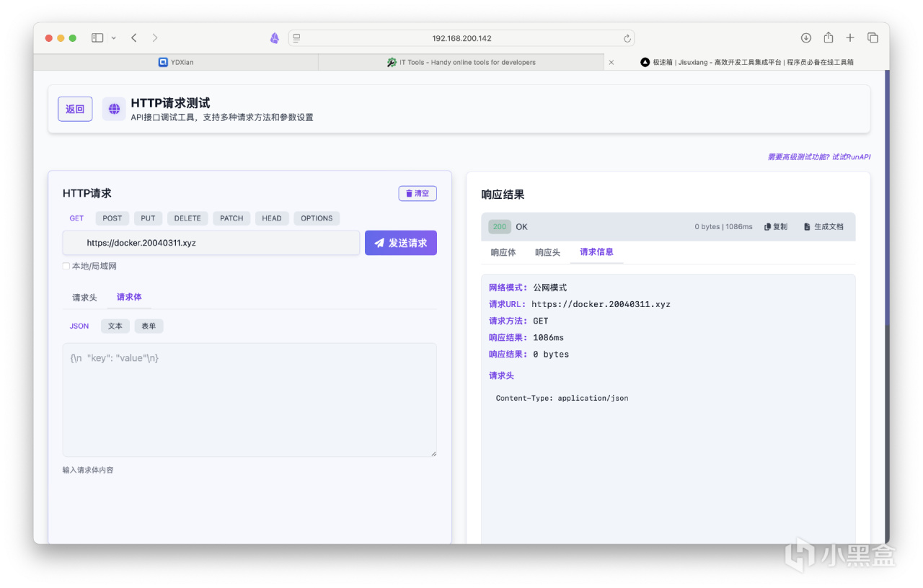The height and width of the screenshot is (588, 923).
Task: Switch to the 请求头 tab
Action: coord(84,298)
